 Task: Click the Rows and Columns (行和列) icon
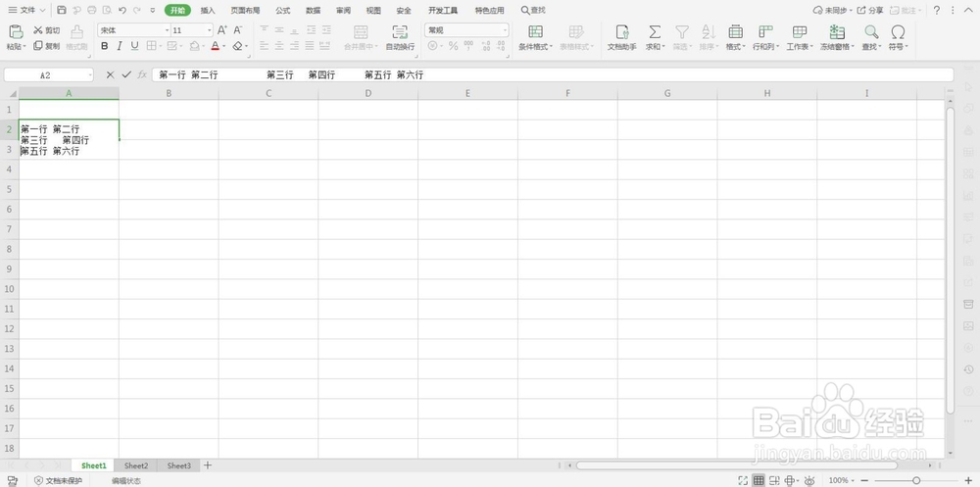(765, 32)
